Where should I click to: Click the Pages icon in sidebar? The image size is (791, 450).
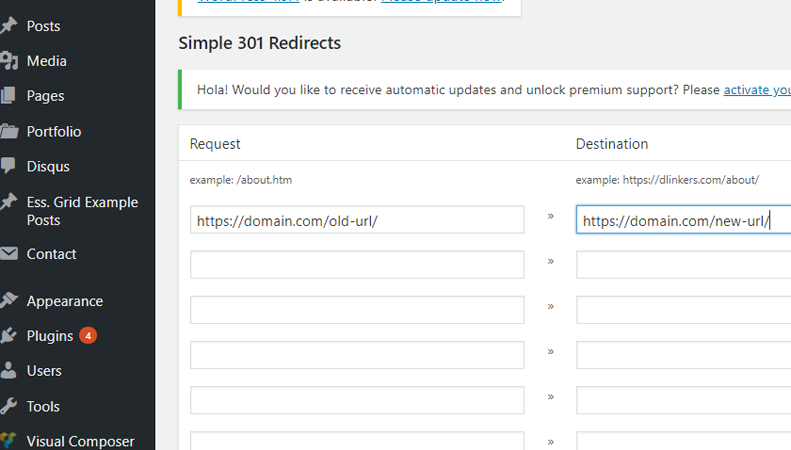point(9,96)
